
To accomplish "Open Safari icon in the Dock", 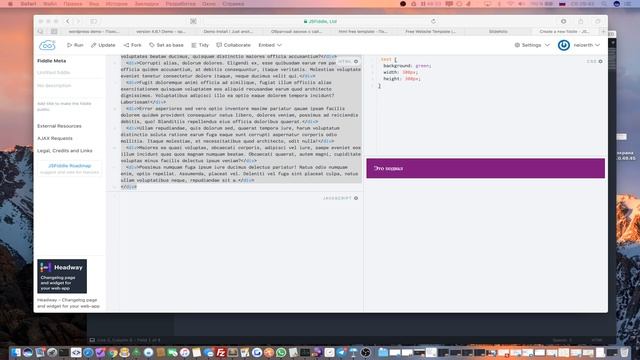I will [x=88, y=352].
